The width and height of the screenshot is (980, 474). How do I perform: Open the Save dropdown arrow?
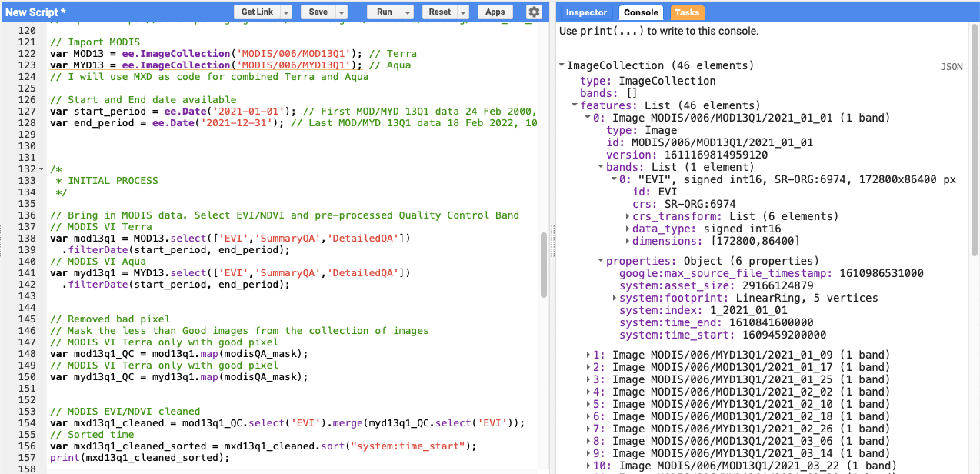coord(342,12)
